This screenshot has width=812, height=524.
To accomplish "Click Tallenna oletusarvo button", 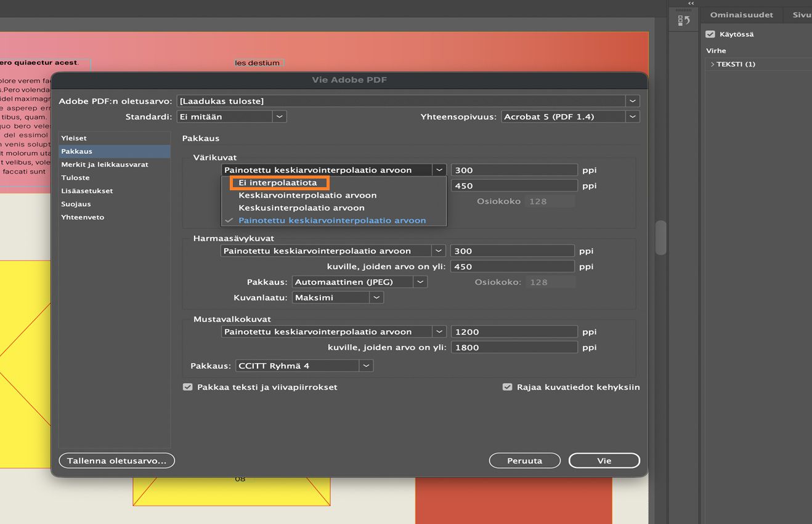I will (x=117, y=461).
